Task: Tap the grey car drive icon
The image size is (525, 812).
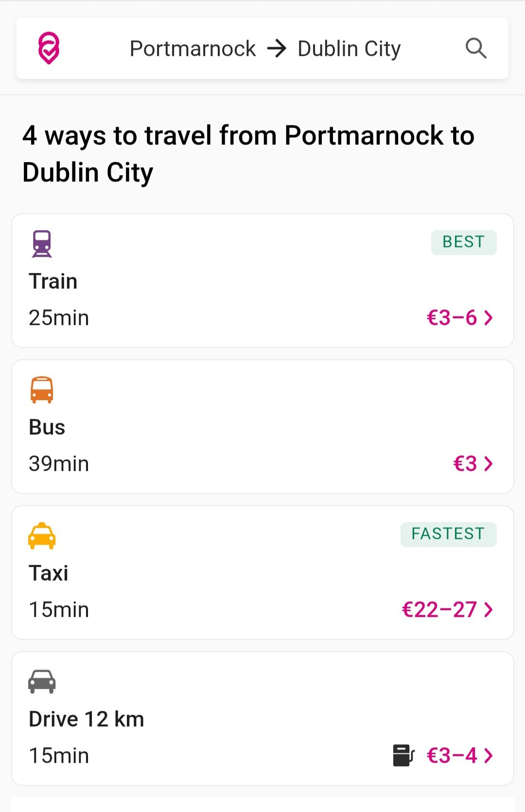Action: pyautogui.click(x=42, y=682)
